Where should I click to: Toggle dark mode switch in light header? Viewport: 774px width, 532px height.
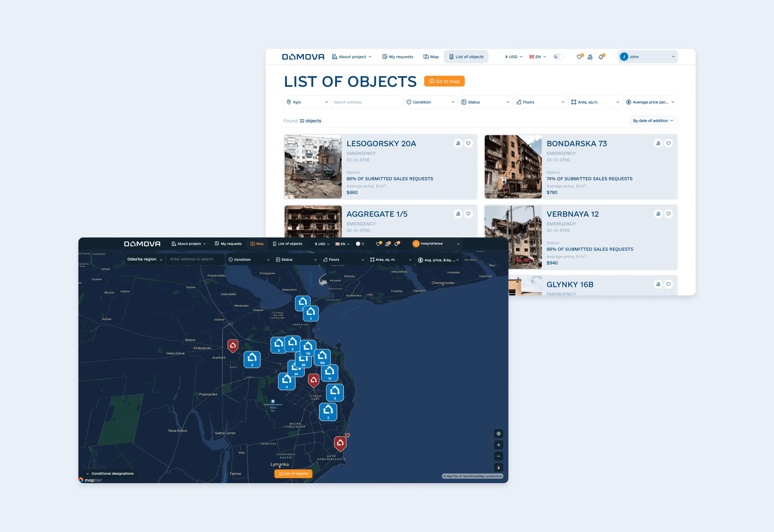click(559, 57)
